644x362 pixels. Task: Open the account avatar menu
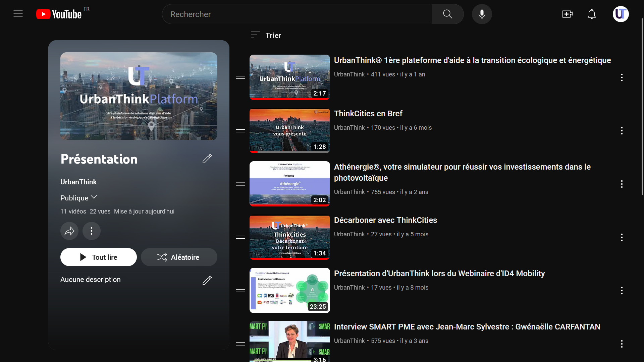click(x=621, y=14)
